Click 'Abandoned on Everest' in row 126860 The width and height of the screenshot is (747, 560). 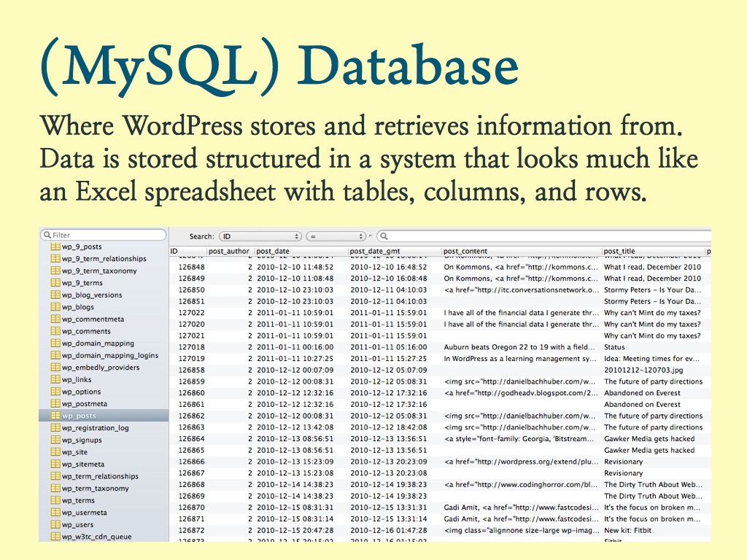(x=642, y=393)
